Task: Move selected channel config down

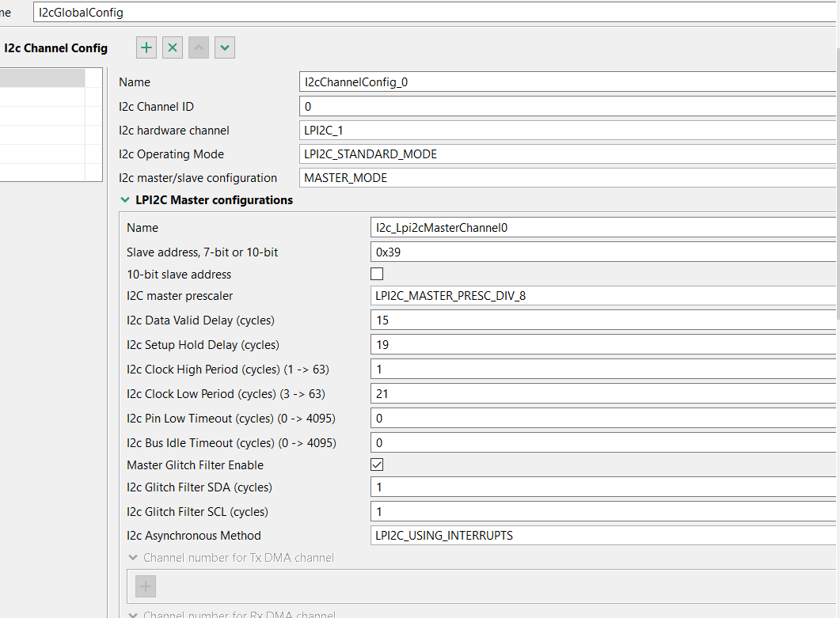Action: [225, 47]
